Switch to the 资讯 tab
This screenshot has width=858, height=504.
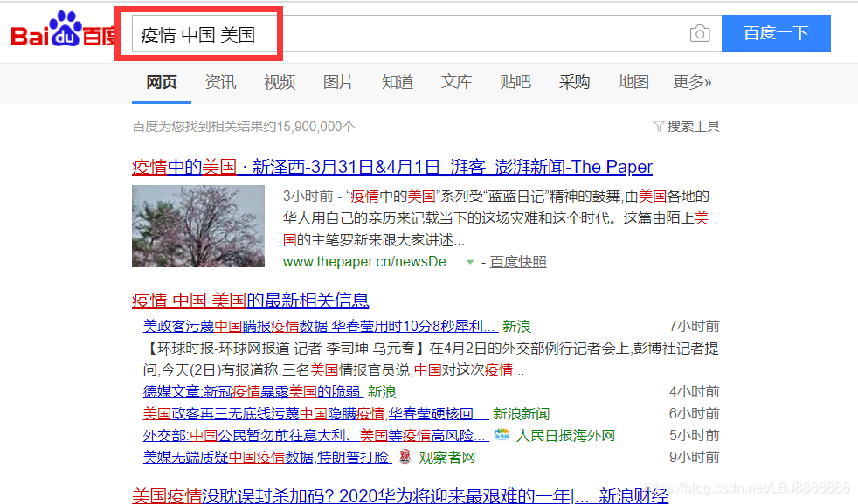tap(220, 82)
